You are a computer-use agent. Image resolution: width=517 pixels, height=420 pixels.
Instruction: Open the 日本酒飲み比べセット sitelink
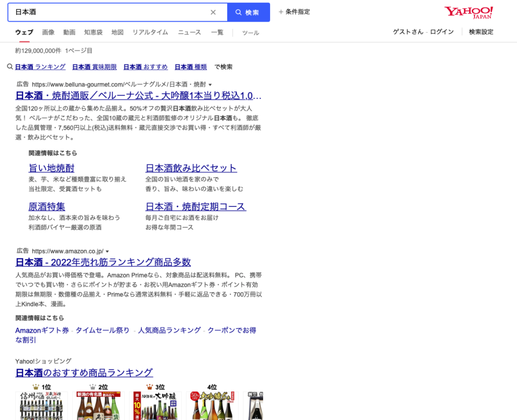pyautogui.click(x=191, y=168)
